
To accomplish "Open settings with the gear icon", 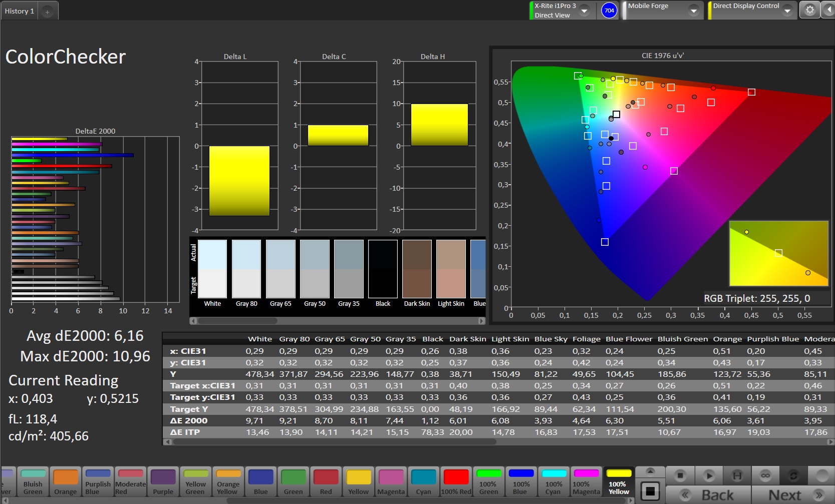I will click(809, 10).
